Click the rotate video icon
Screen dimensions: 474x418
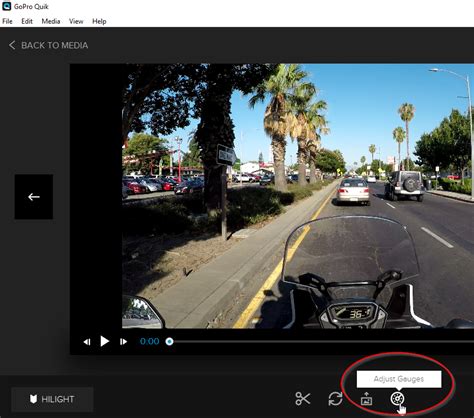335,399
